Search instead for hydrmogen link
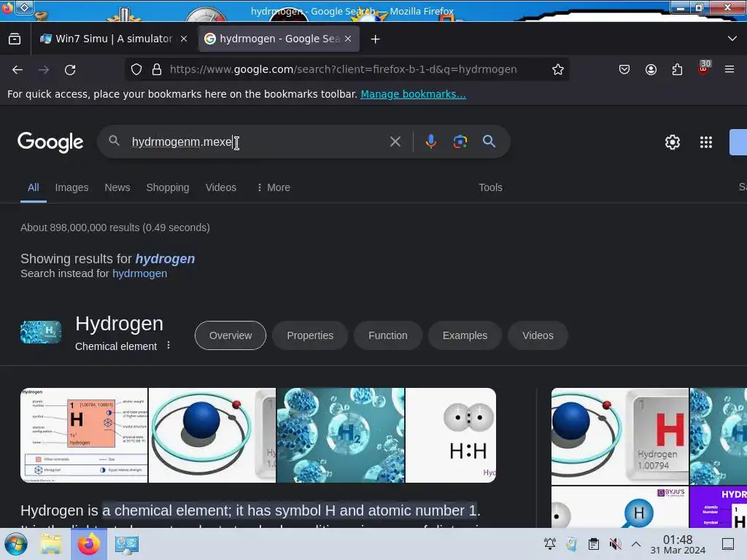 tap(139, 273)
